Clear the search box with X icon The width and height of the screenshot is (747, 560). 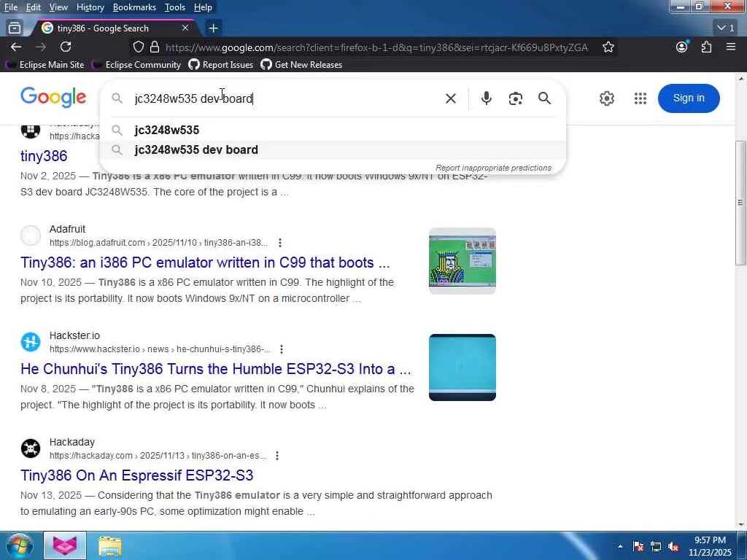pyautogui.click(x=450, y=98)
